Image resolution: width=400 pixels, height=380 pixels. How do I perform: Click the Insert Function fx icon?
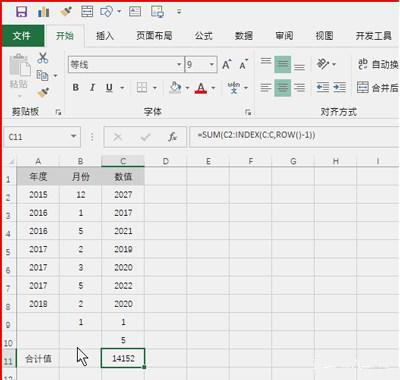pos(172,137)
